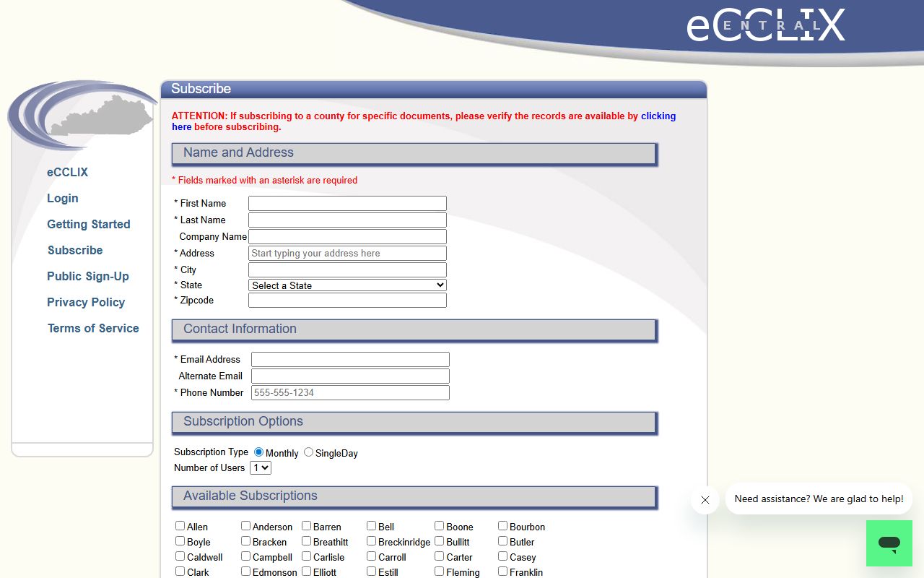Image resolution: width=924 pixels, height=578 pixels.
Task: Click the Phone Number field
Action: coord(350,393)
